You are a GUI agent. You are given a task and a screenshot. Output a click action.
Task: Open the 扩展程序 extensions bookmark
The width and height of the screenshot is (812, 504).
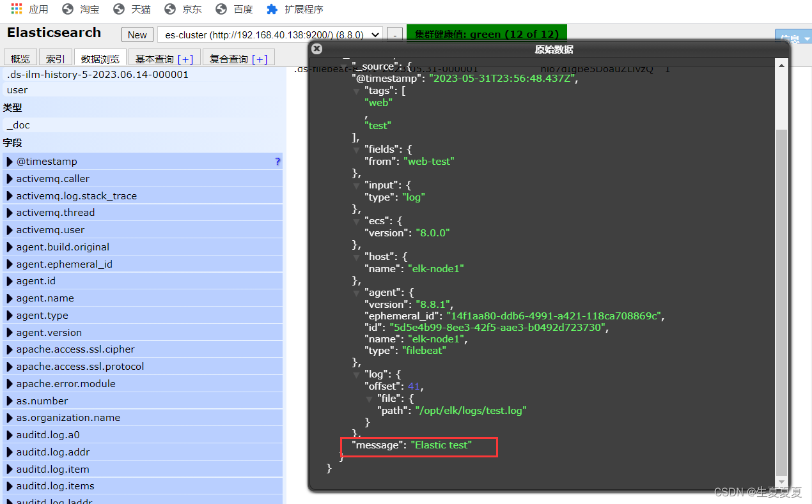pyautogui.click(x=295, y=9)
